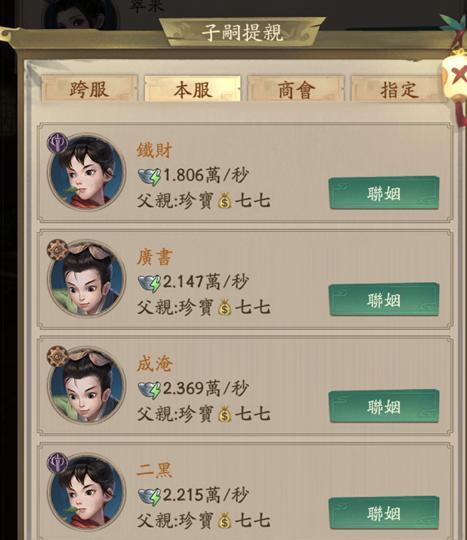Tap 廣書's character portrait
The image size is (467, 540).
(x=87, y=279)
